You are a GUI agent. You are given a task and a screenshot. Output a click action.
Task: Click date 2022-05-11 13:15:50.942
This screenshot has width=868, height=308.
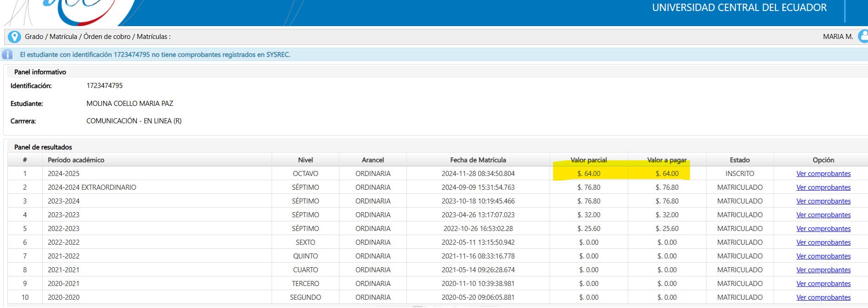[x=478, y=242]
